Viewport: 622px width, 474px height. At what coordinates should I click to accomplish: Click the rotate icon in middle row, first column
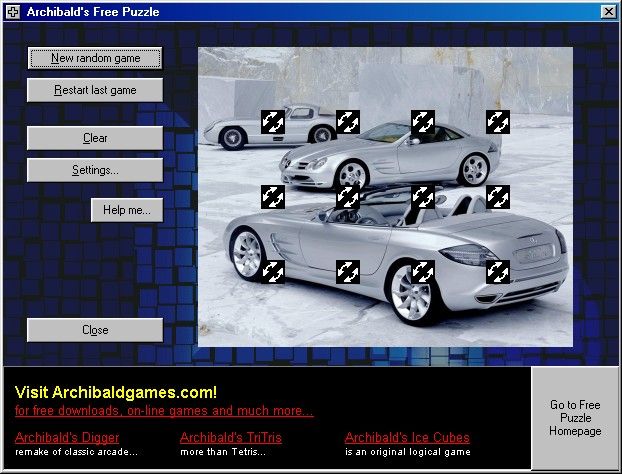(x=273, y=196)
